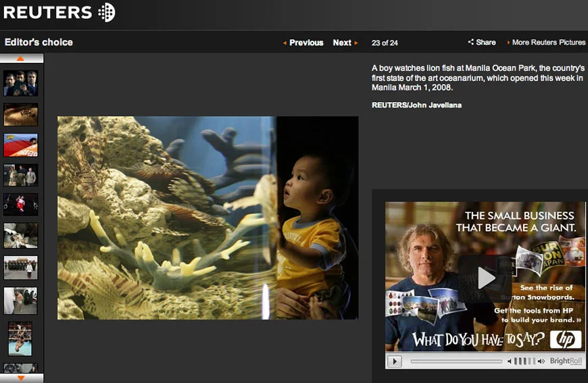Viewport: 588px width, 383px height.
Task: Go to the Next picture
Action: pyautogui.click(x=345, y=43)
